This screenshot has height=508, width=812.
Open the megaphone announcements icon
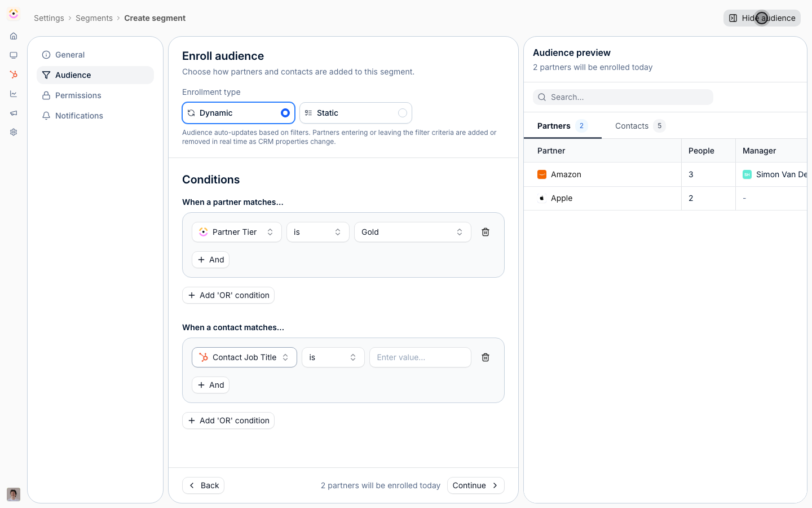pyautogui.click(x=14, y=113)
